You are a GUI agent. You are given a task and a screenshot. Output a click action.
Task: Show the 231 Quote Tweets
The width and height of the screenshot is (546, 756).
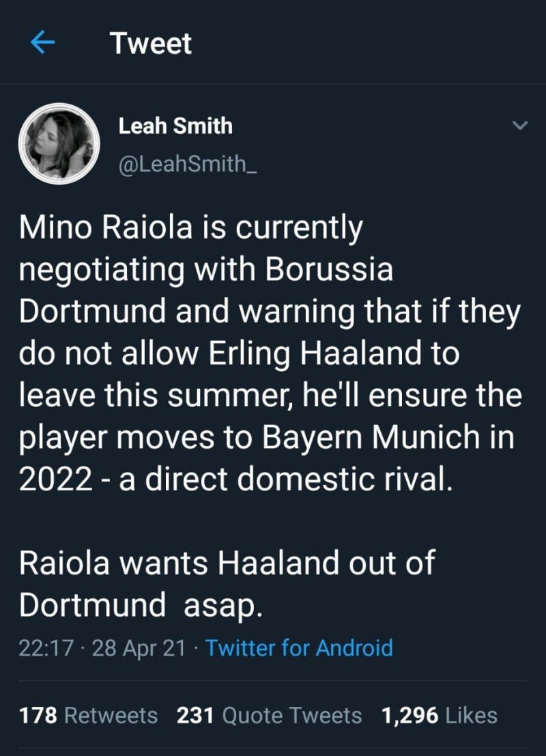(x=269, y=715)
